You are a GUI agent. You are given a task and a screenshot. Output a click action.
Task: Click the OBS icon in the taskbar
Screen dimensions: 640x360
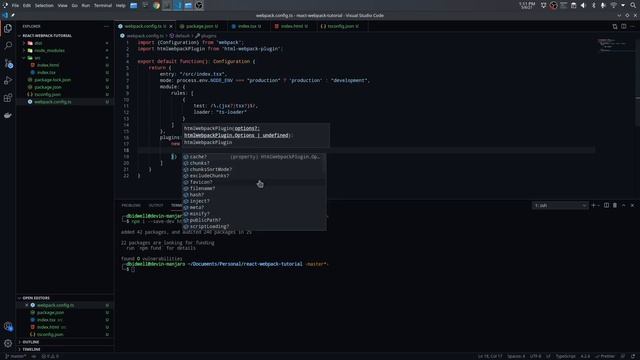(199, 5)
